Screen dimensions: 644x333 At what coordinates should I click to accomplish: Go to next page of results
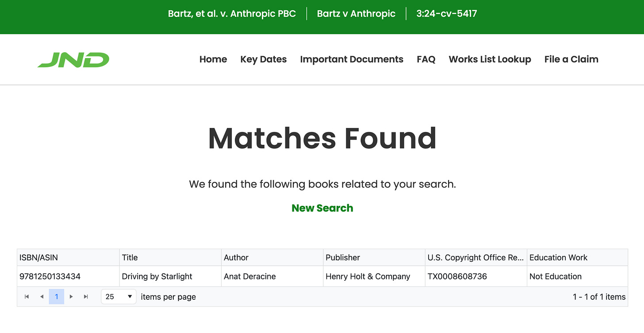click(x=71, y=297)
